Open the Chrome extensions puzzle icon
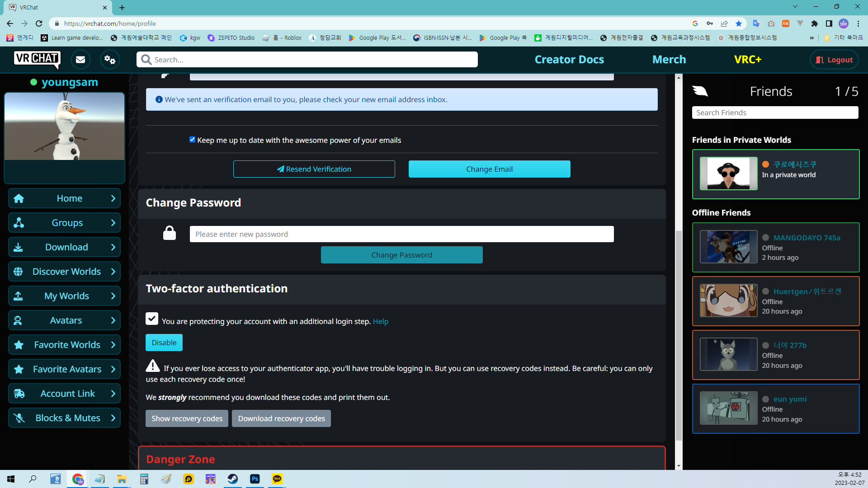 [815, 23]
